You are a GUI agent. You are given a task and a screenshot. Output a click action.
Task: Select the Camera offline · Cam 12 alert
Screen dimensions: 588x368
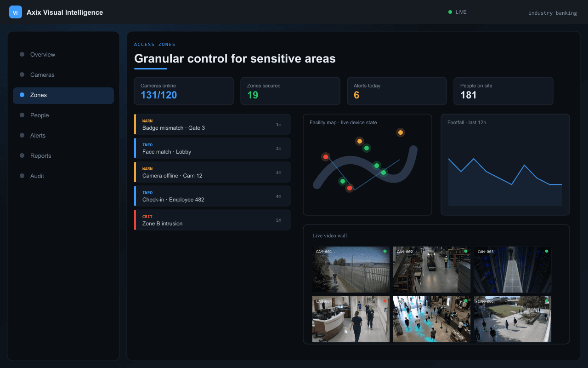212,172
